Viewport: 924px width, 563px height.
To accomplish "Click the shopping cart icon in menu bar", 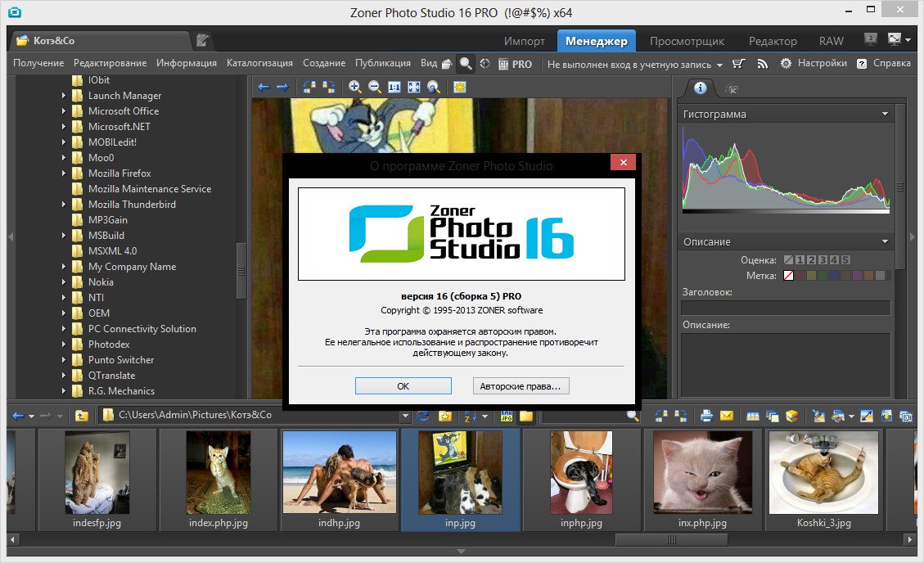I will click(739, 64).
